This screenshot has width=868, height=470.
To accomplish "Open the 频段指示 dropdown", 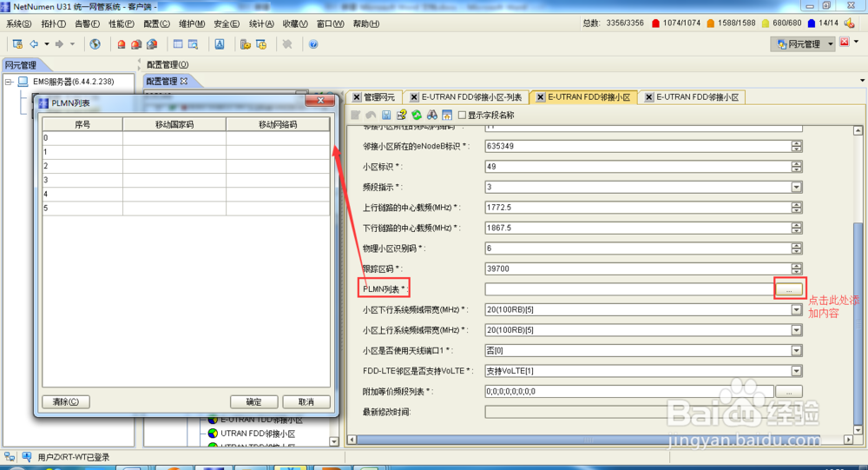I will [x=797, y=187].
